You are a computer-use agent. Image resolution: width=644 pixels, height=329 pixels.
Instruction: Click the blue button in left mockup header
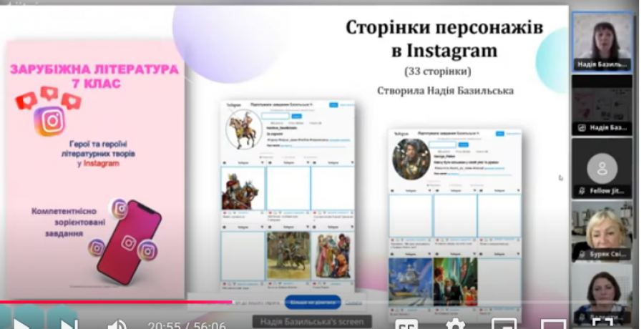tap(333, 105)
